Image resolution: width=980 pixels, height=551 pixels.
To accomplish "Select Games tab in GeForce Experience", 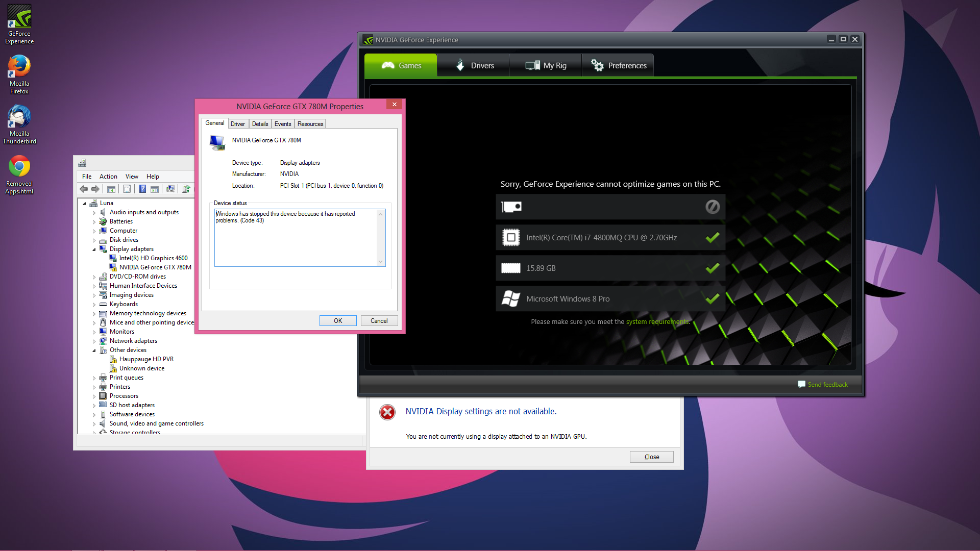I will [401, 65].
